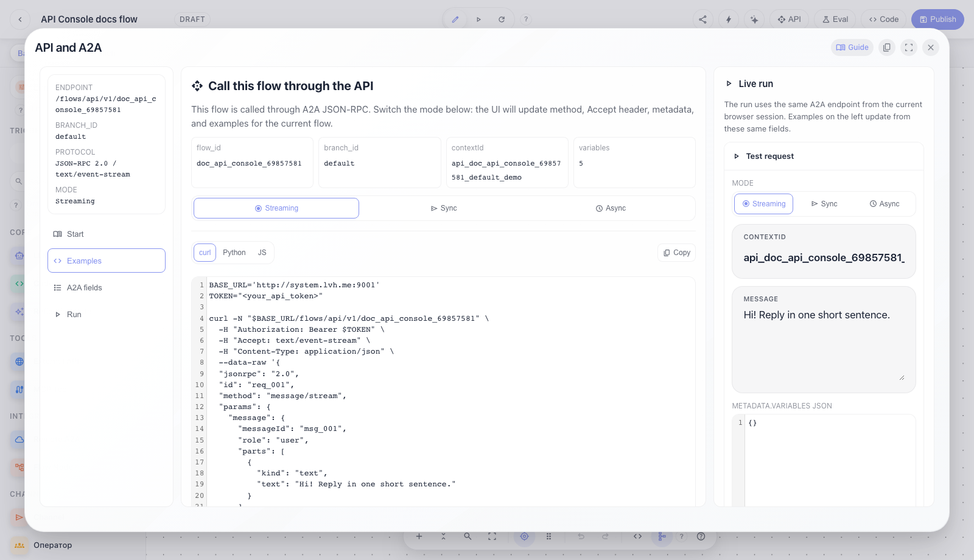Click the ENDPOINT path text
Screen dimensions: 974x560
point(106,104)
